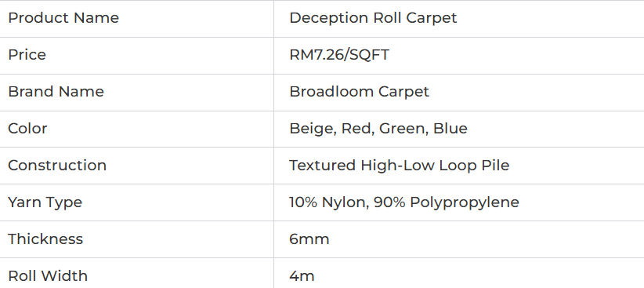The height and width of the screenshot is (288, 644).
Task: Click Textured High-Low Loop Pile text
Action: 400,166
